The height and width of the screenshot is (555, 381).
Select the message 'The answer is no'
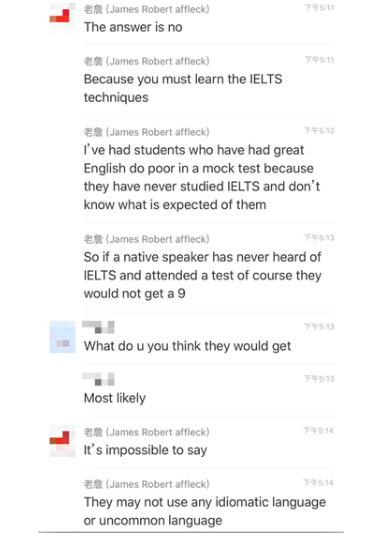point(133,27)
